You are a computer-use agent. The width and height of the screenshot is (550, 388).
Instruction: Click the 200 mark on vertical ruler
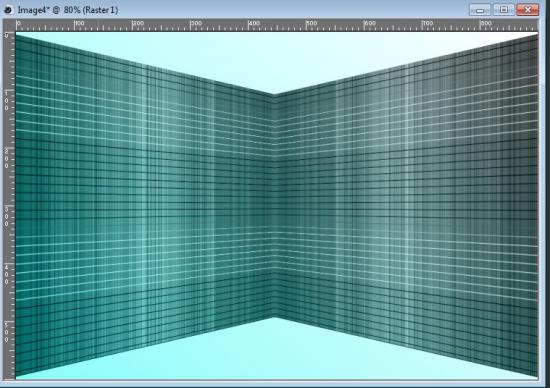point(6,159)
